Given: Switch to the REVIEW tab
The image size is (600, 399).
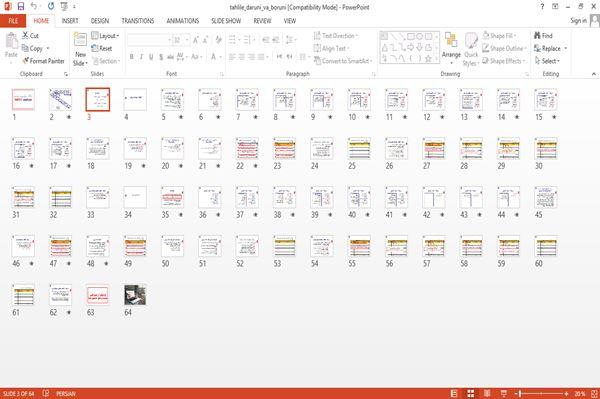Looking at the screenshot, I should (262, 21).
